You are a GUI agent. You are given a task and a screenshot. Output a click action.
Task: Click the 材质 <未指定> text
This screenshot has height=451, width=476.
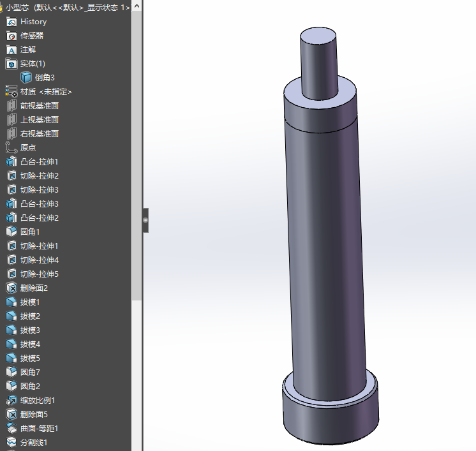(x=46, y=92)
